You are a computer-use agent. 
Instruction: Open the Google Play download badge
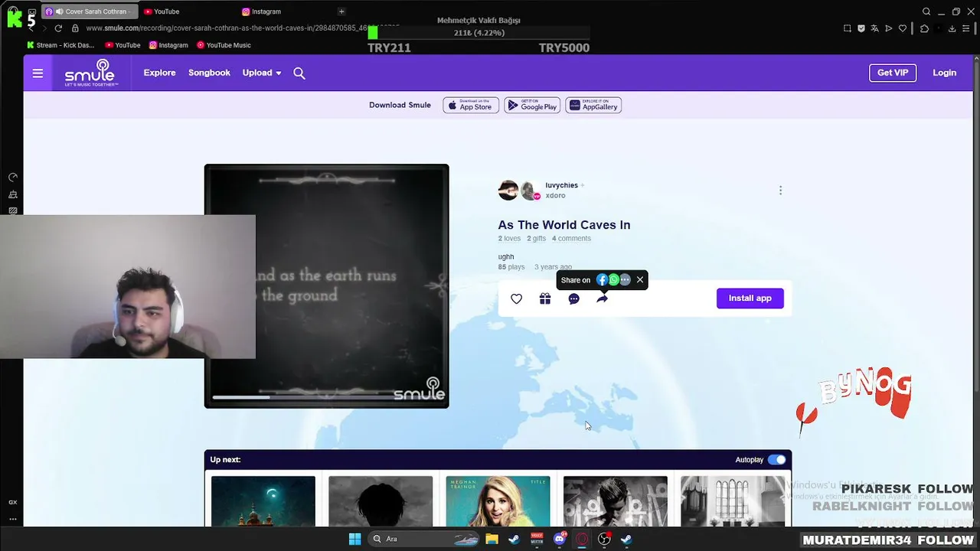tap(532, 106)
